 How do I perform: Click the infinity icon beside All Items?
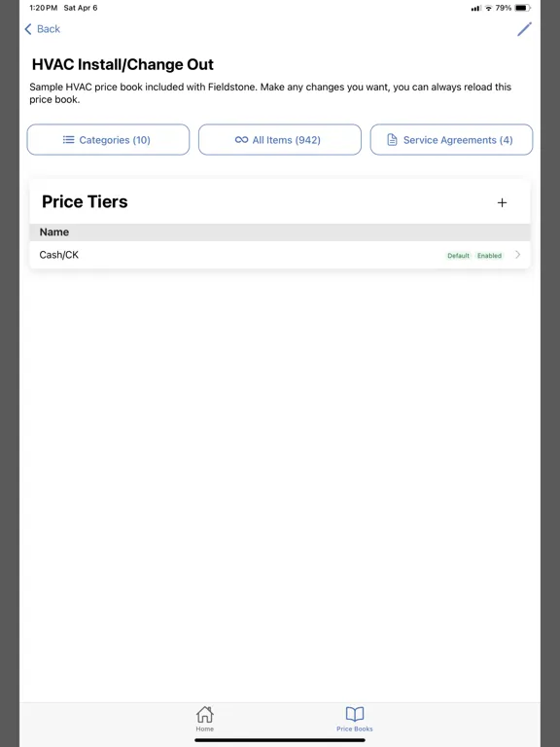tap(241, 140)
